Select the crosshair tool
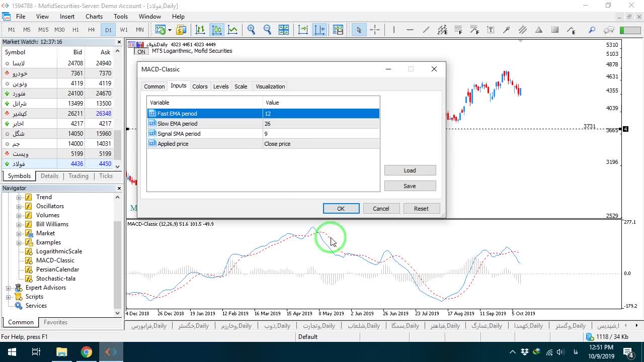644x362 pixels. 375,30
